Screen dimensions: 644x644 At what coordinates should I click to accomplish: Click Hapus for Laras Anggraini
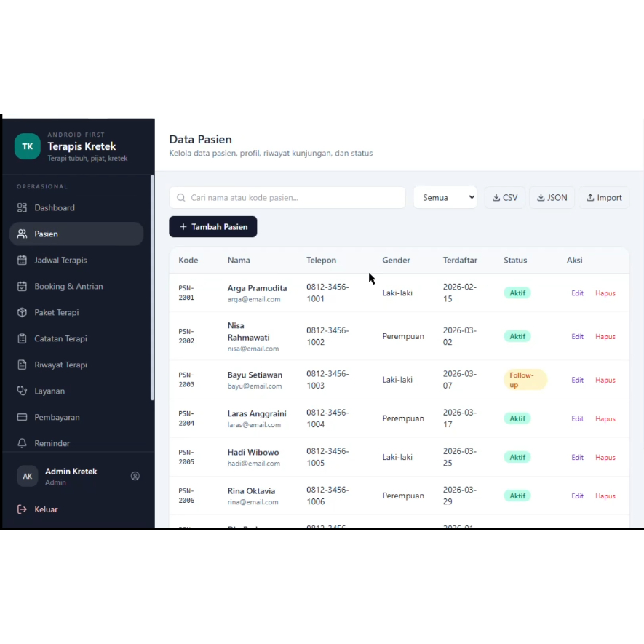[605, 419]
